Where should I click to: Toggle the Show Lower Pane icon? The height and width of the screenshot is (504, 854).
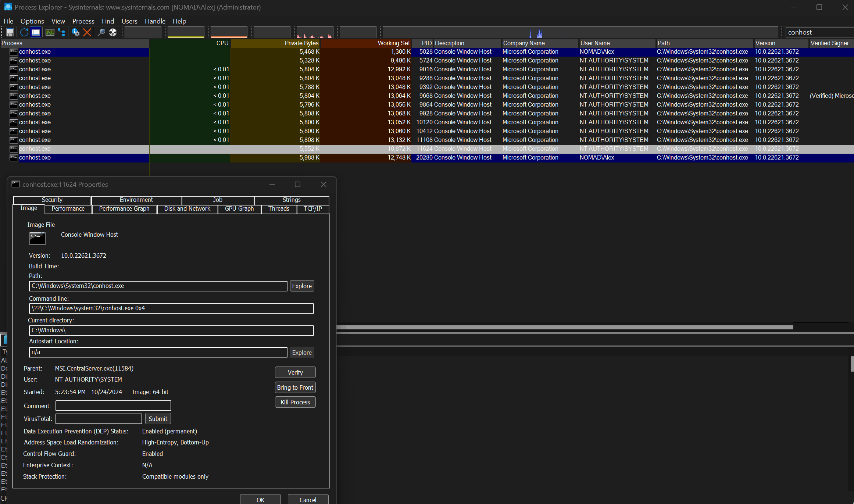(x=36, y=32)
